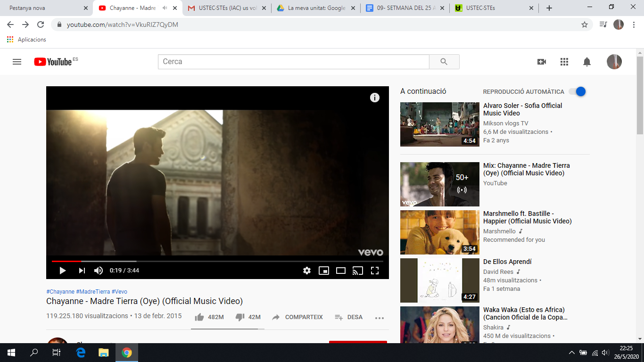Save video with DESA button
Image resolution: width=644 pixels, height=362 pixels.
click(x=348, y=317)
